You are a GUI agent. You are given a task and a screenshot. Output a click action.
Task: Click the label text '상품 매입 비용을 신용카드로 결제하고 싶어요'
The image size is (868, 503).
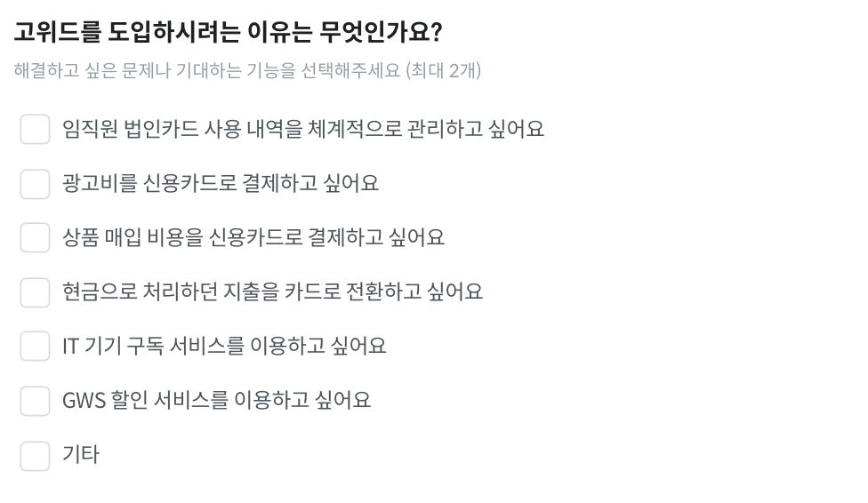click(253, 237)
